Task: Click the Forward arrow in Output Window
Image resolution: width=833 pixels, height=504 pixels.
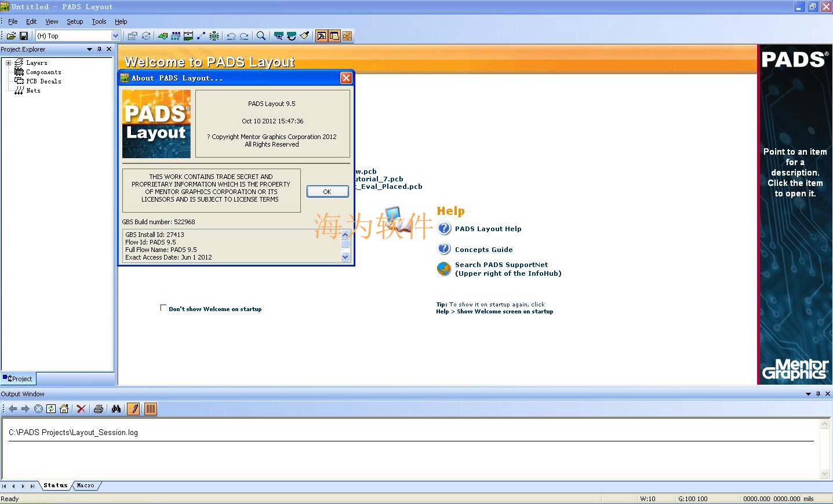Action: [26, 409]
